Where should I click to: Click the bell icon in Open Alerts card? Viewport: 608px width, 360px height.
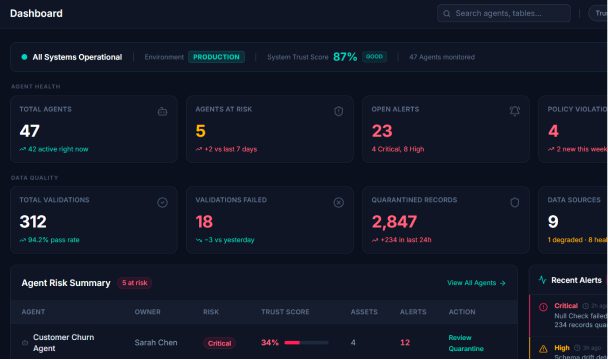515,111
